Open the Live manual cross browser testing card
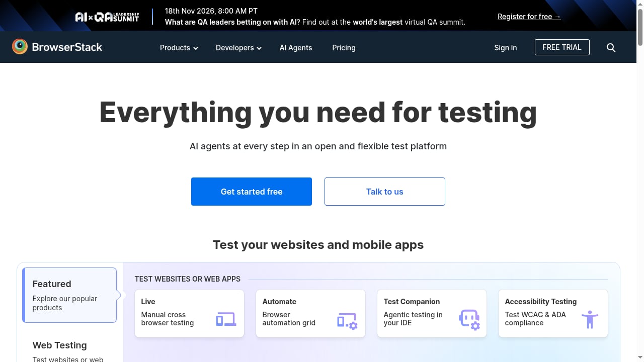This screenshot has width=644, height=362. 189,313
